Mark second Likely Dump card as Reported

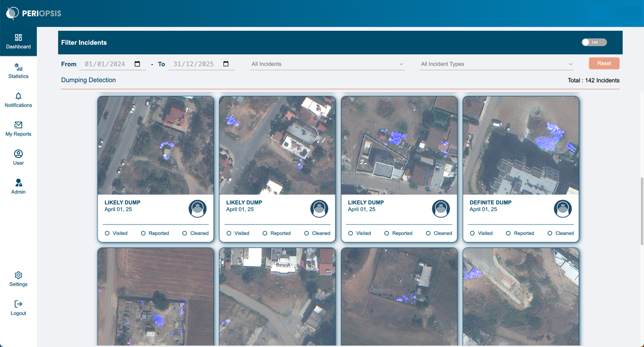265,233
